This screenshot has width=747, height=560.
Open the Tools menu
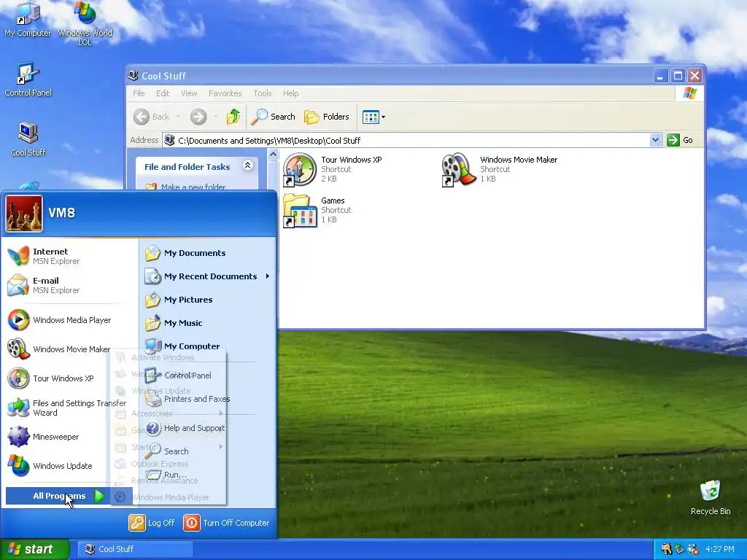click(263, 93)
